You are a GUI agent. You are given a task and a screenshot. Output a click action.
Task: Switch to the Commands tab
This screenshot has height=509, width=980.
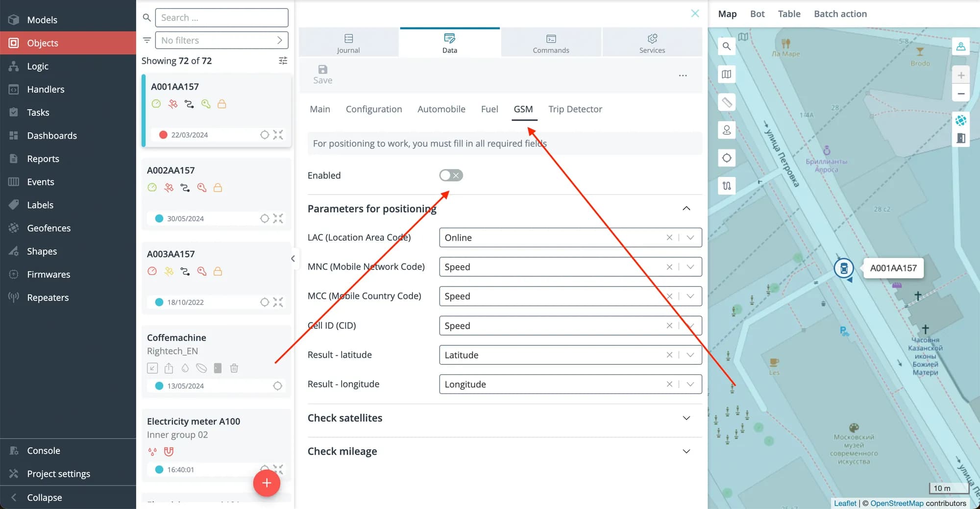click(551, 43)
